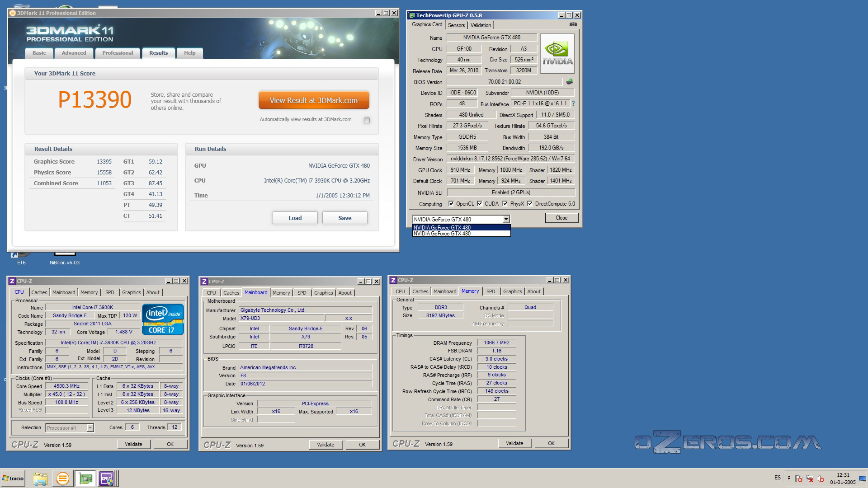Click the title bar icon of the CPU-Z Mainboard window
This screenshot has width=868, height=488.
tap(204, 281)
